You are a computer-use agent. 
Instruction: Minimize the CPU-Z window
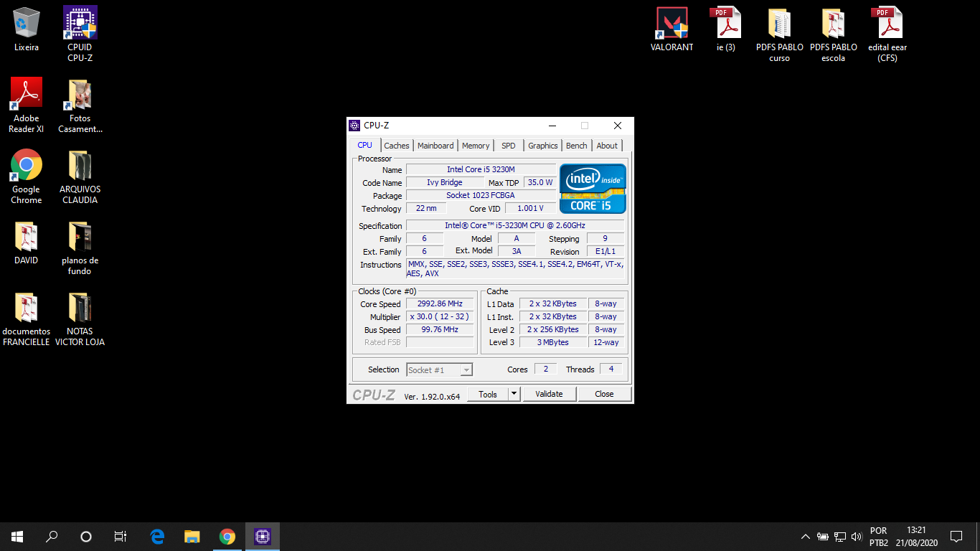tap(552, 126)
